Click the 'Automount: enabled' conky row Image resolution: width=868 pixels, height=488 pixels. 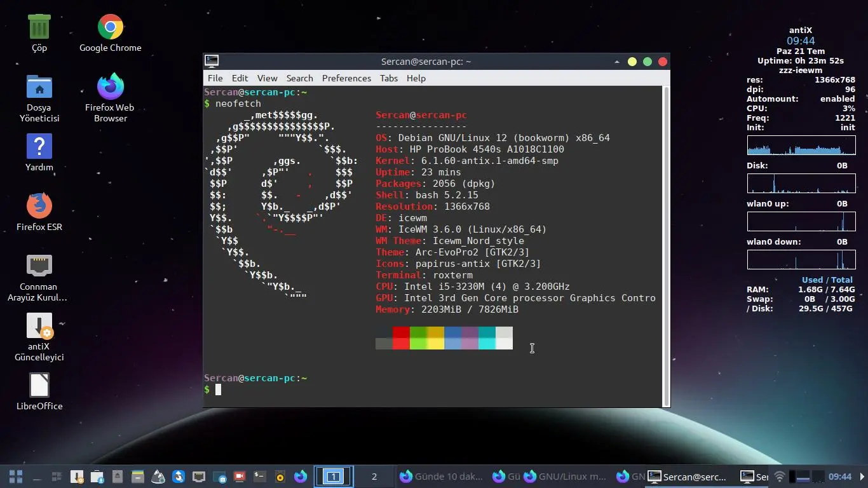801,99
